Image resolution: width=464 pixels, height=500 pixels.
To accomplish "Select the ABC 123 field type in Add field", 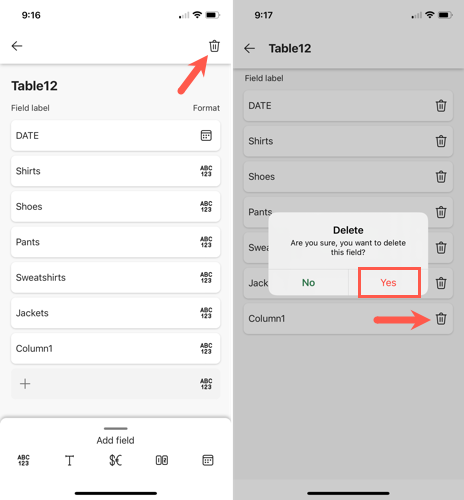I will coord(23,460).
